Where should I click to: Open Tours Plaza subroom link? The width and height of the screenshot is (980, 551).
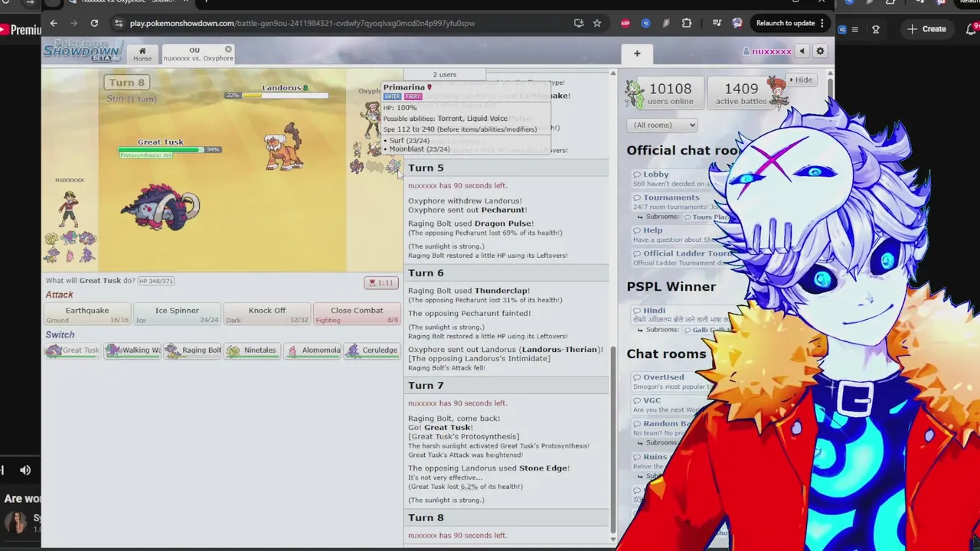tap(710, 217)
